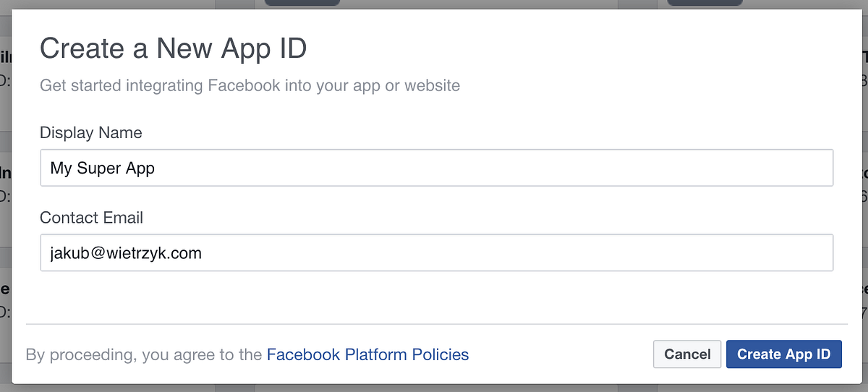868x392 pixels.
Task: Click the "Create a New App ID" heading
Action: point(173,49)
